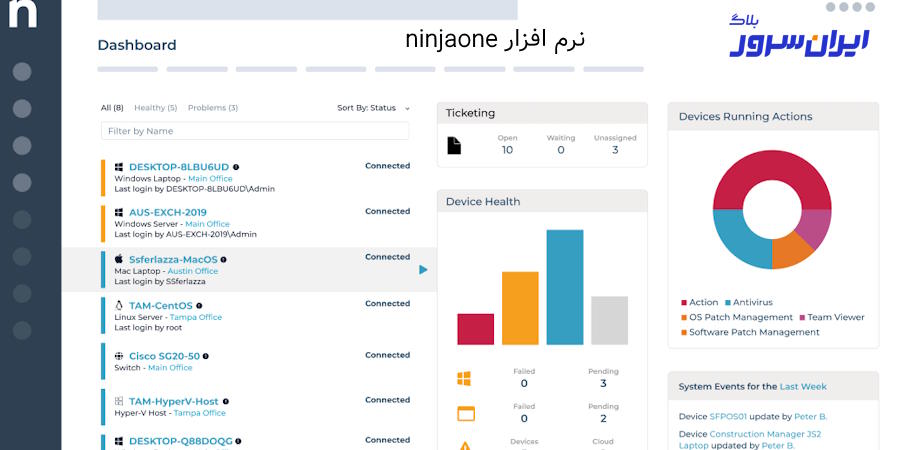Image resolution: width=900 pixels, height=450 pixels.
Task: Click Apple icon beside Ssferlazza-MacOS
Action: (119, 259)
